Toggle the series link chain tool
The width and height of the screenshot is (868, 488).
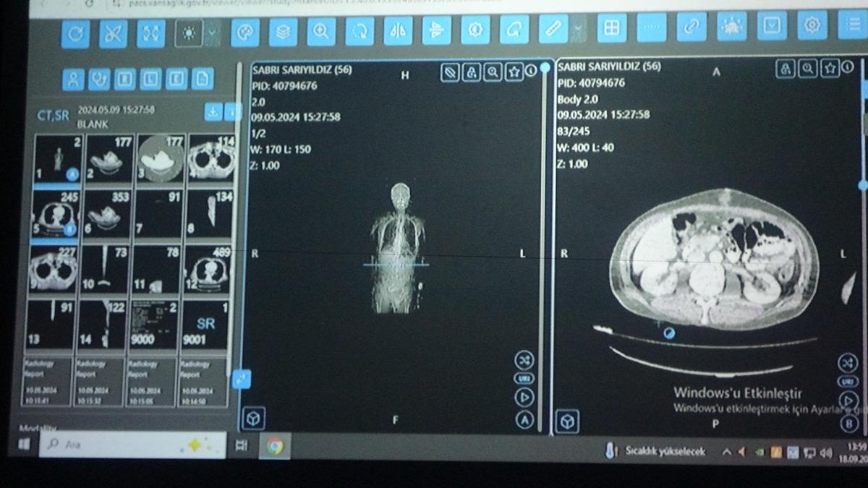692,27
